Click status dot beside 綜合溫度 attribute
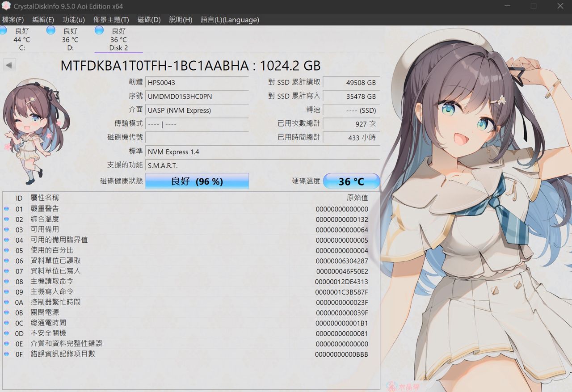This screenshot has width=572, height=392. [x=7, y=219]
